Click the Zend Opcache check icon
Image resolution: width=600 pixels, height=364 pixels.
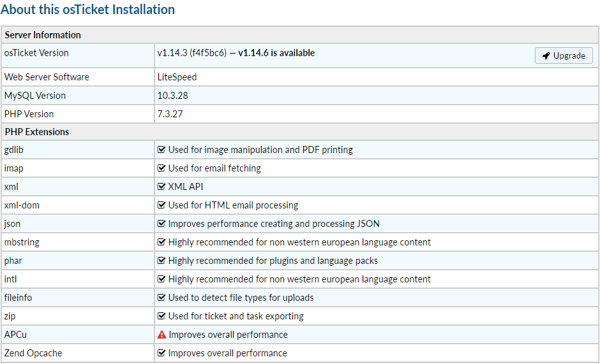coord(161,353)
